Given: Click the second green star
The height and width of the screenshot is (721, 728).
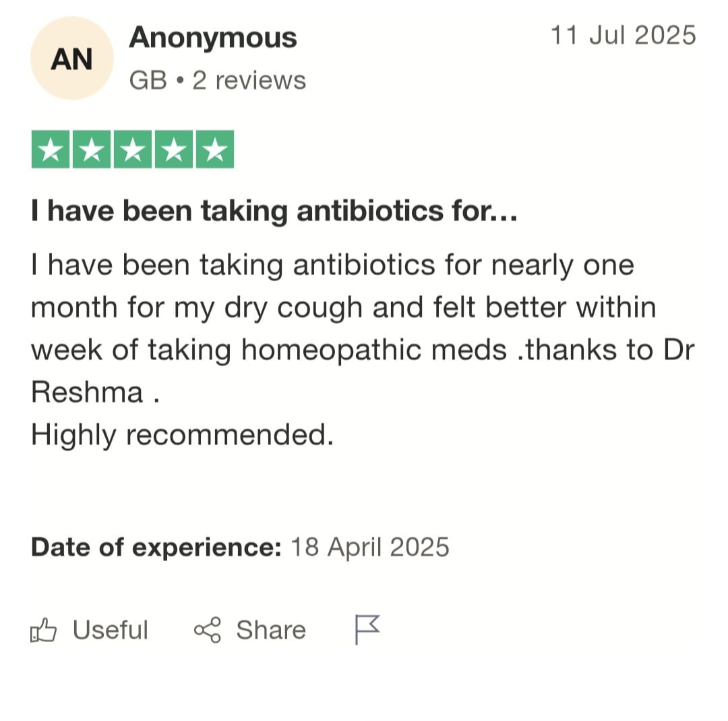Looking at the screenshot, I should point(92,150).
